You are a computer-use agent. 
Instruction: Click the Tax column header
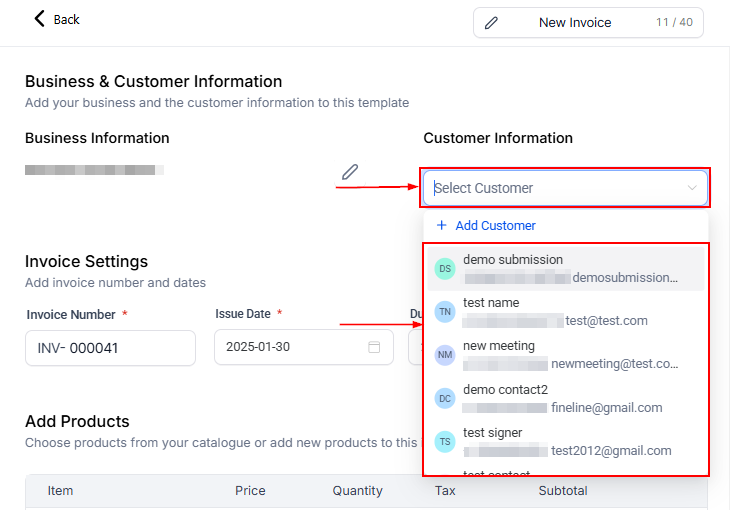[445, 491]
